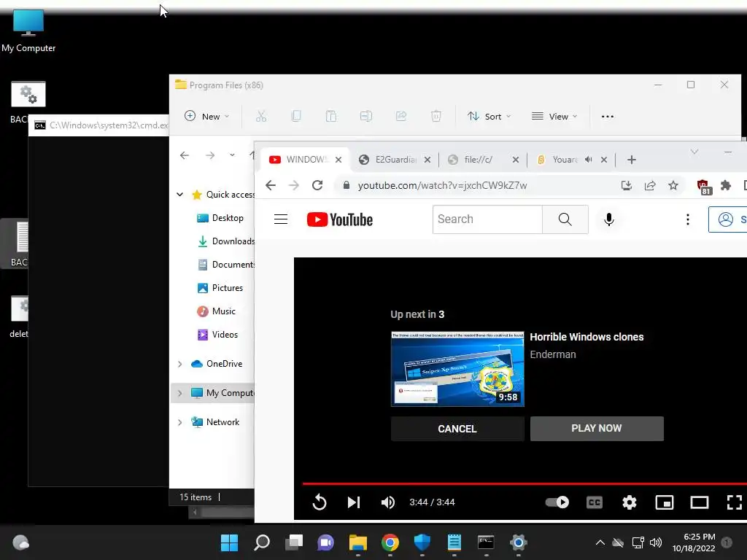
Task: Click the PLAY NOW button
Action: coord(597,428)
